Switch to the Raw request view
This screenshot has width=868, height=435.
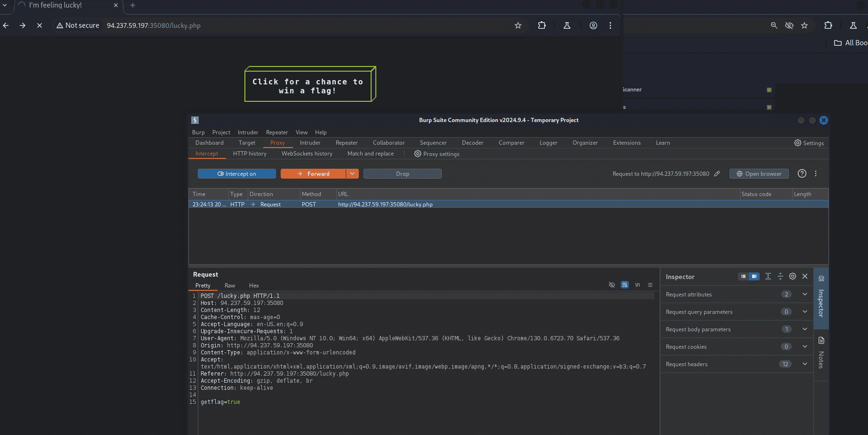[230, 286]
